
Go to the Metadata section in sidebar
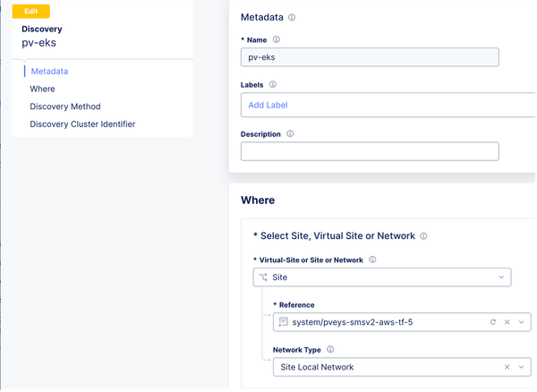49,71
